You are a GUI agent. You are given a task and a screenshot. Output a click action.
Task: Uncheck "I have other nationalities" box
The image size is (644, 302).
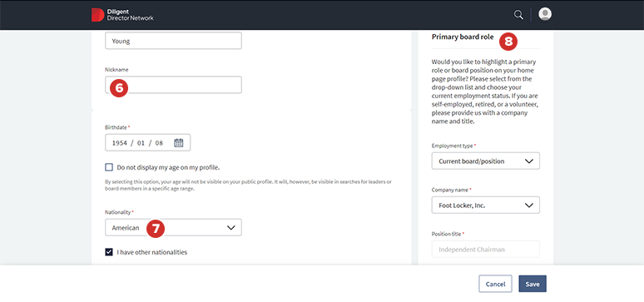[x=109, y=252]
